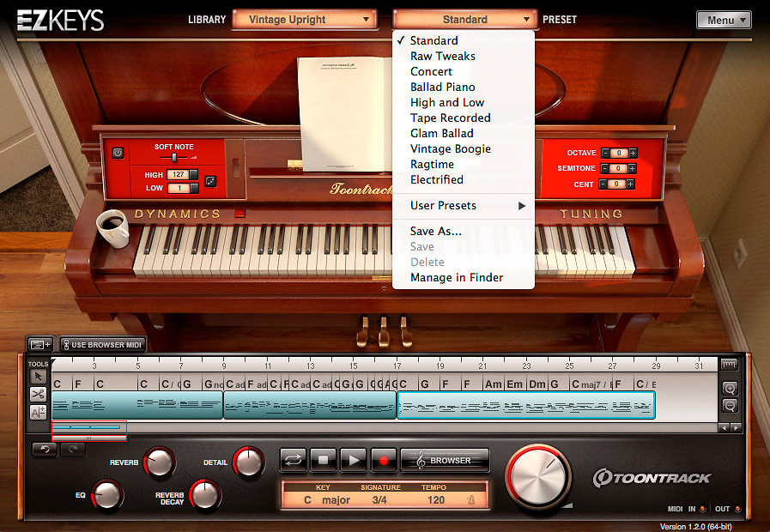Open the Library dropdown Vintage Upright
This screenshot has width=770, height=532.
(305, 20)
